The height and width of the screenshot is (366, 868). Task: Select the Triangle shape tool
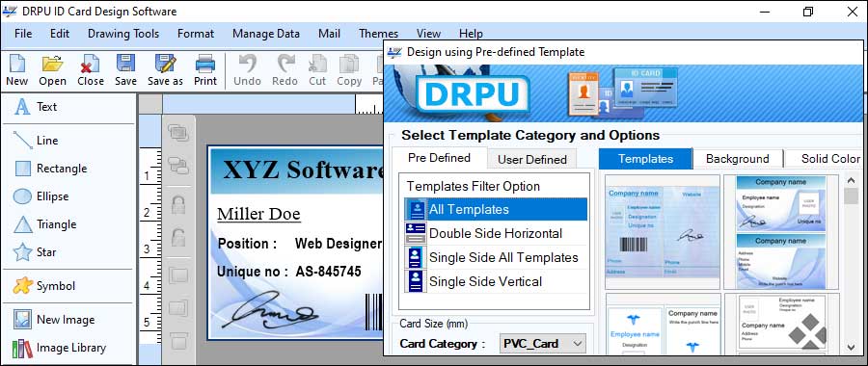(x=44, y=224)
